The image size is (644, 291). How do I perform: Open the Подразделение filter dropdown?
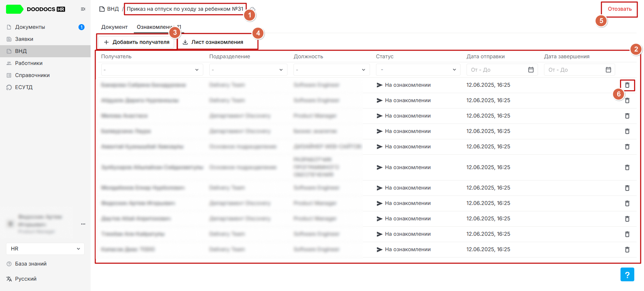click(x=248, y=70)
